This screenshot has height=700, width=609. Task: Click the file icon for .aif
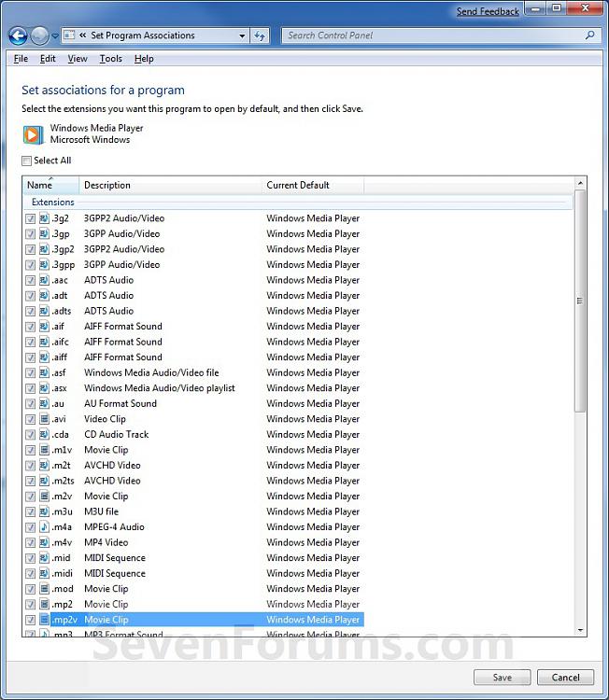(x=44, y=327)
